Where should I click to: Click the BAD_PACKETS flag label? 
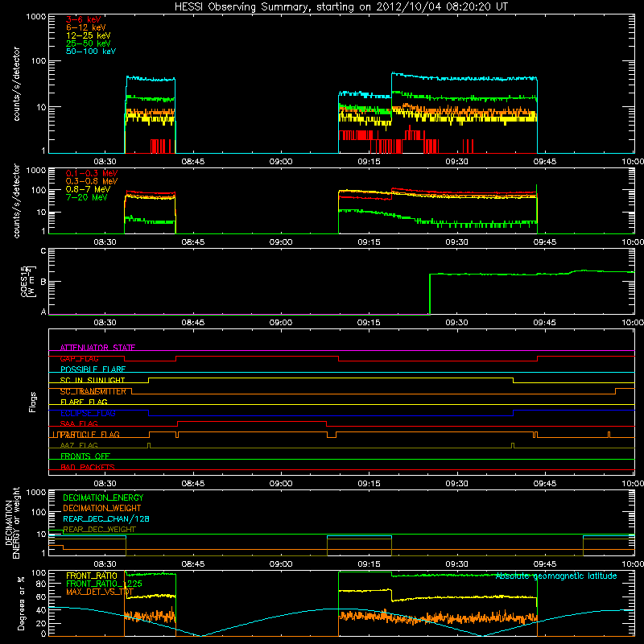(88, 467)
